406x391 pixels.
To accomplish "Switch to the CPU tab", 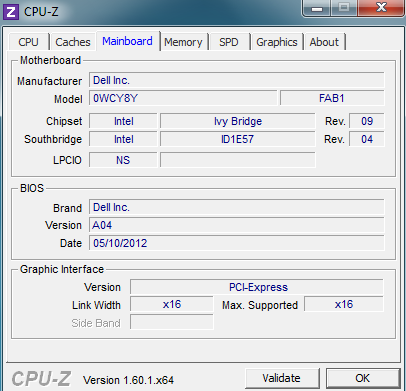I will (29, 42).
